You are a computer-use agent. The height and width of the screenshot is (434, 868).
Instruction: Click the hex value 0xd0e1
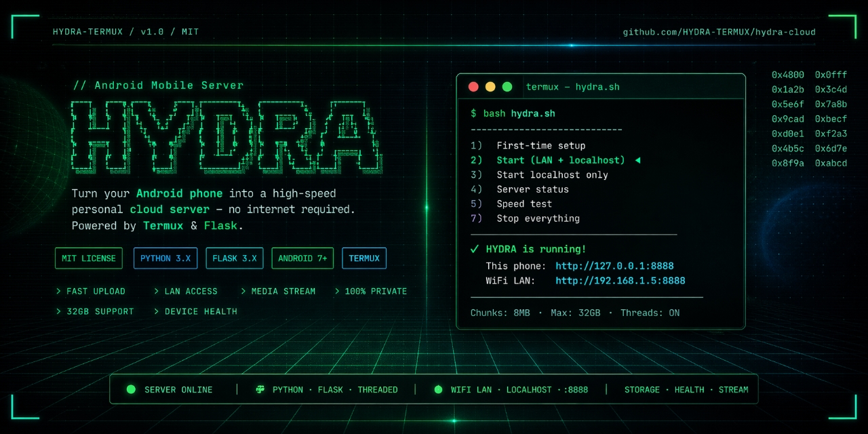coord(788,134)
